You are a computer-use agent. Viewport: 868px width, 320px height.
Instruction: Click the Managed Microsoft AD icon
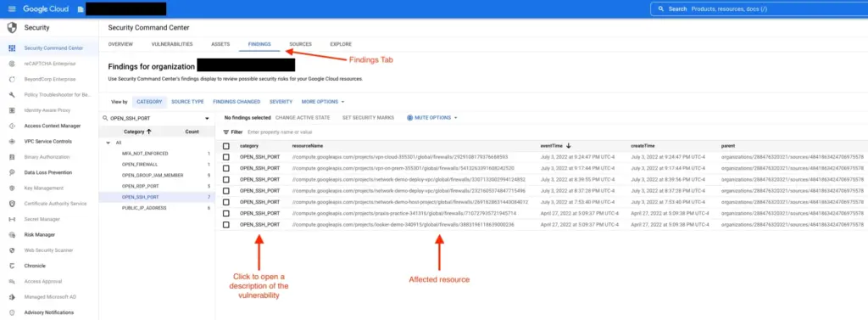(x=12, y=297)
